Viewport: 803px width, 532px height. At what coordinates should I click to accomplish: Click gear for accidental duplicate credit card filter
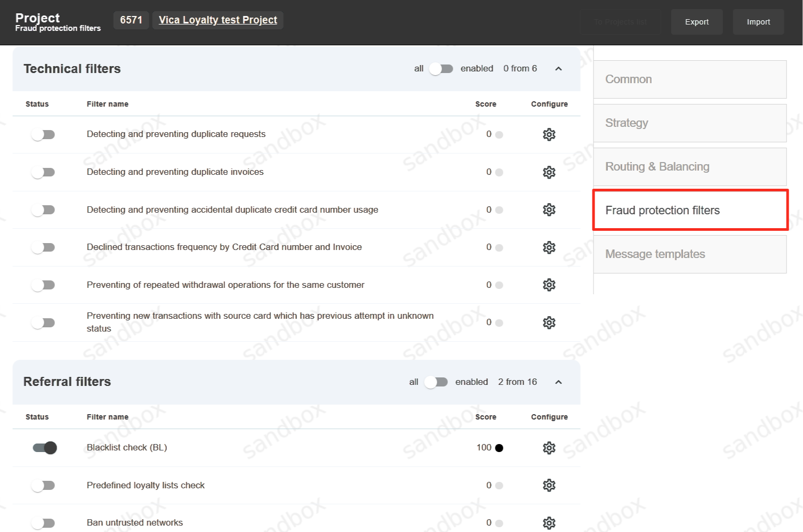tap(549, 210)
